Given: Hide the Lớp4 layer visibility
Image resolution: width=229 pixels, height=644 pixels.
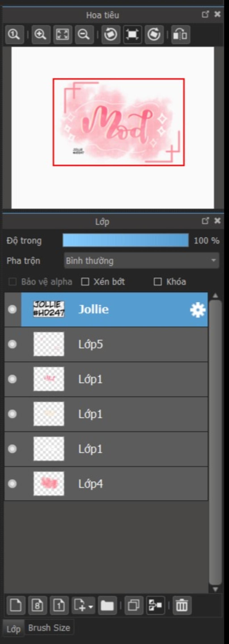Looking at the screenshot, I should pyautogui.click(x=12, y=484).
